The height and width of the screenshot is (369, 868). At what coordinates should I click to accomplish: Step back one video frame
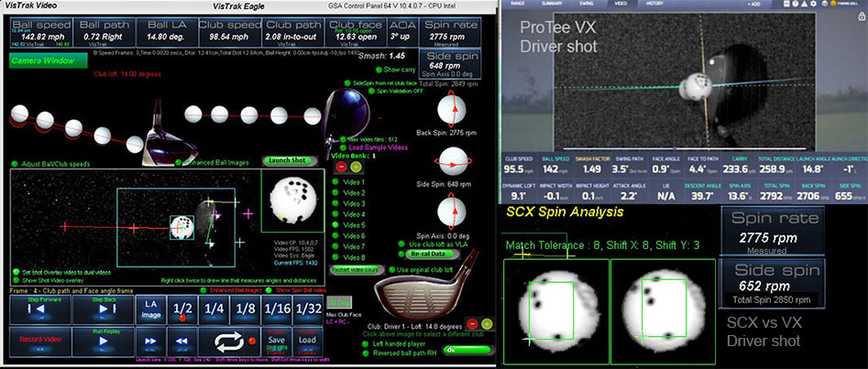pos(103,309)
